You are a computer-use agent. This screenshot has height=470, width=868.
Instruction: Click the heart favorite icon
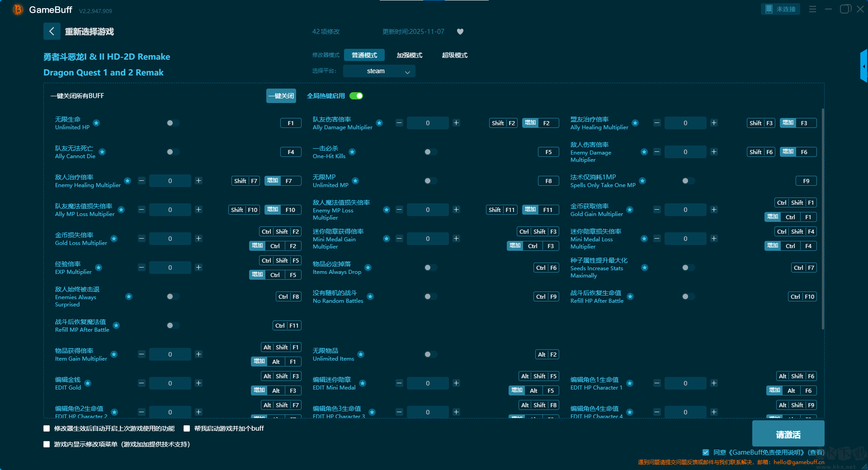coord(460,32)
